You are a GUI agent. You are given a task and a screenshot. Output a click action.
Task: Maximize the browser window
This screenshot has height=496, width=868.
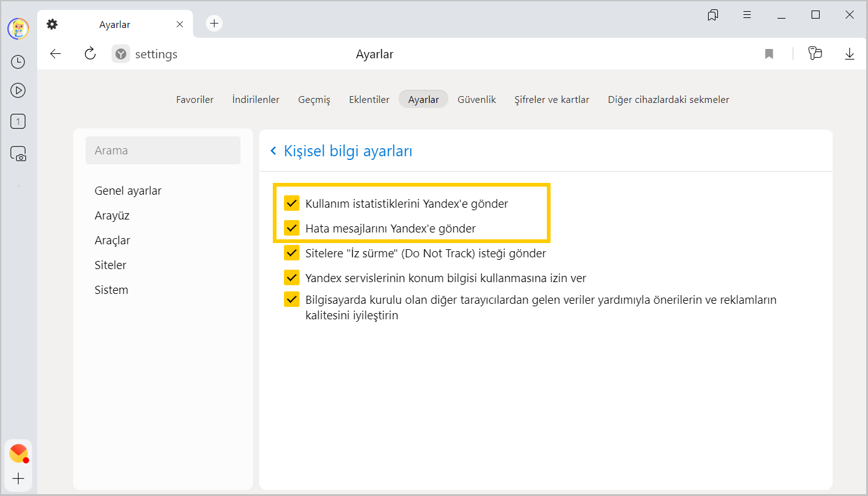point(815,15)
